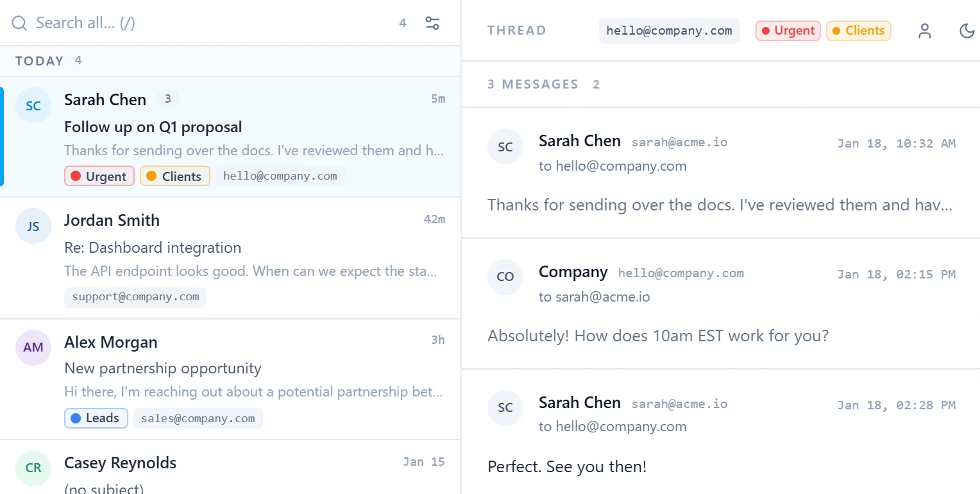Click SC avatar on 02:28 PM message

point(505,408)
